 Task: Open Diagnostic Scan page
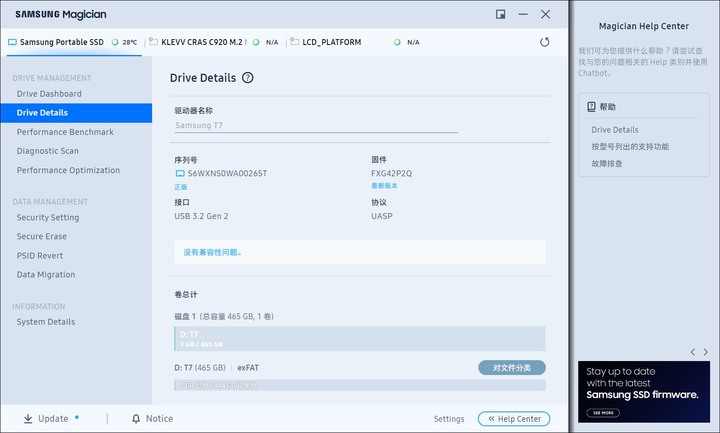click(x=47, y=151)
